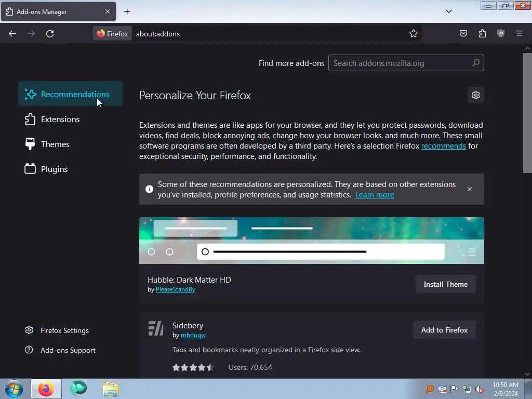Install the Hubble: Dark Matter HD theme
532x399 pixels.
point(445,284)
